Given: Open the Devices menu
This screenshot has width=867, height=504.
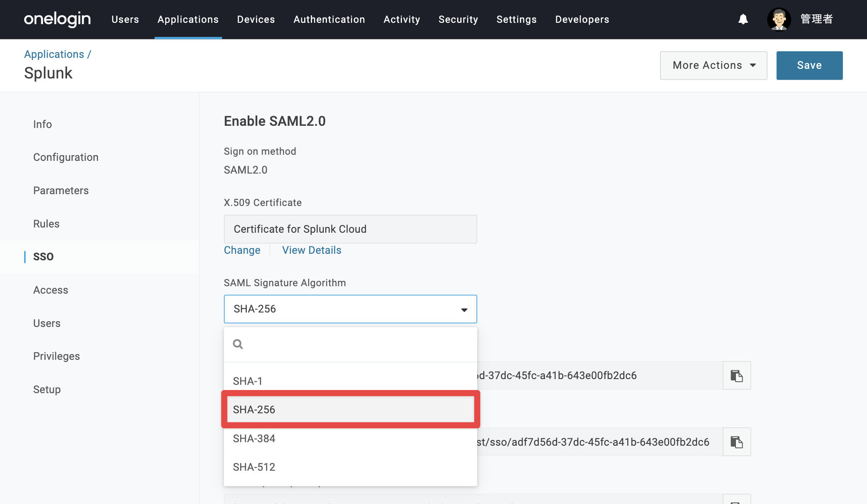Looking at the screenshot, I should (x=256, y=19).
